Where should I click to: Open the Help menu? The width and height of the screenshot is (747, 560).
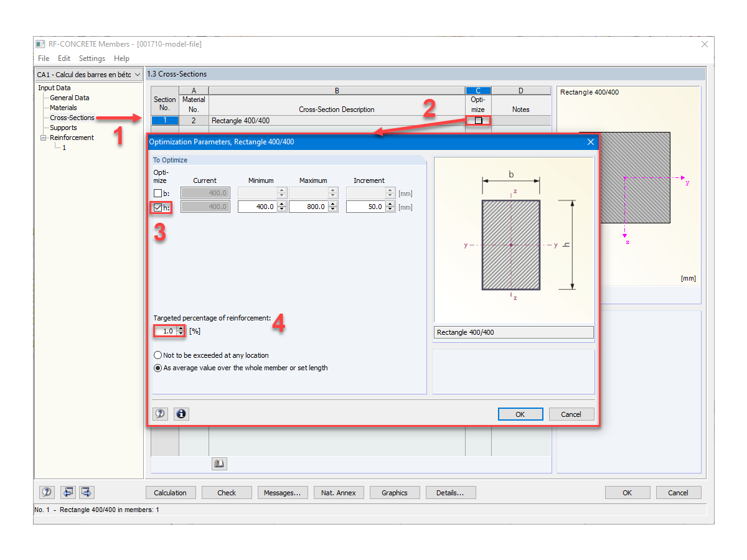pos(122,58)
